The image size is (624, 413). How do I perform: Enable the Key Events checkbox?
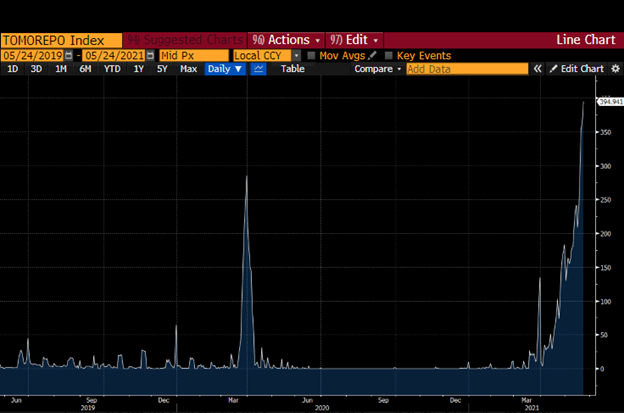click(x=389, y=56)
